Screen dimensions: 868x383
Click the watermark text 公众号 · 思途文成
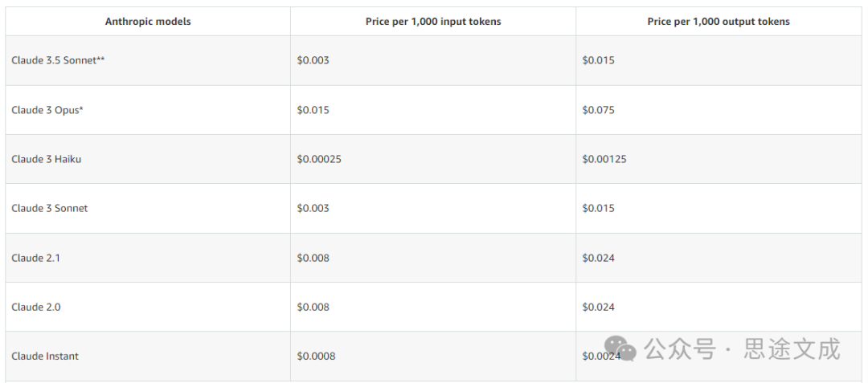[x=743, y=349]
